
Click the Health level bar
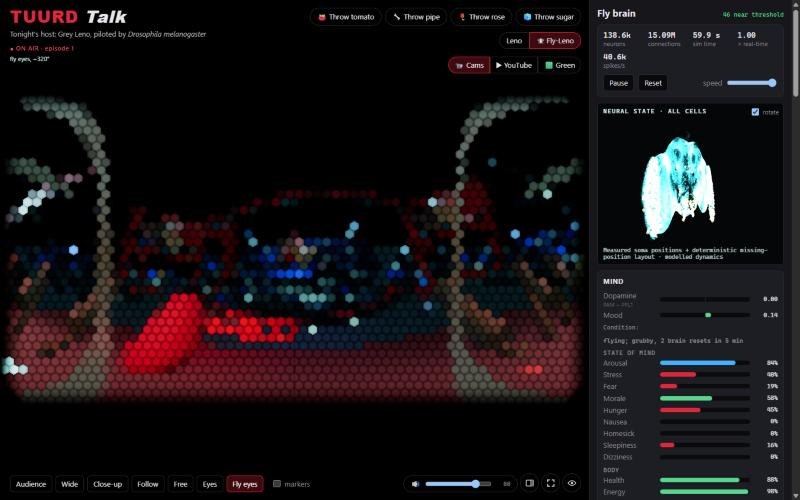705,480
